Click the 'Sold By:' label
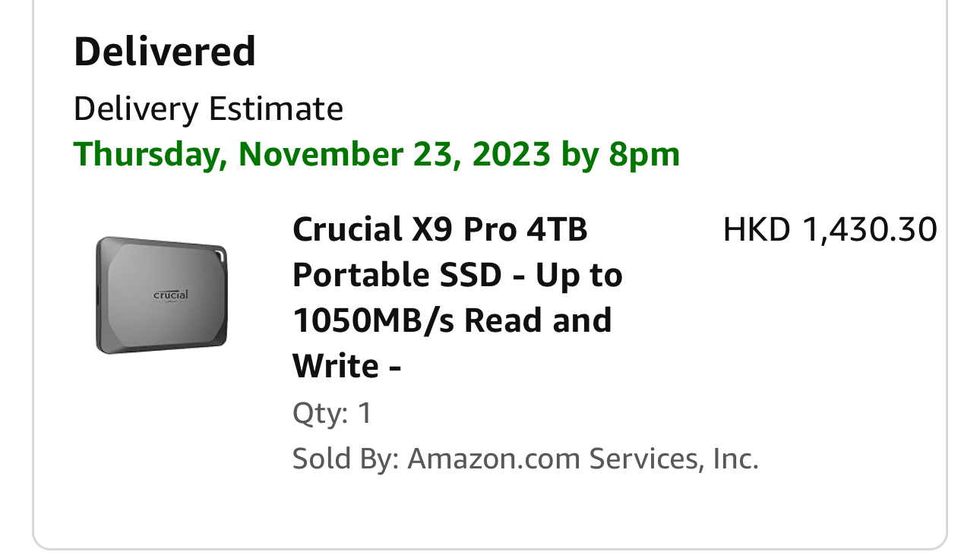 click(x=346, y=459)
